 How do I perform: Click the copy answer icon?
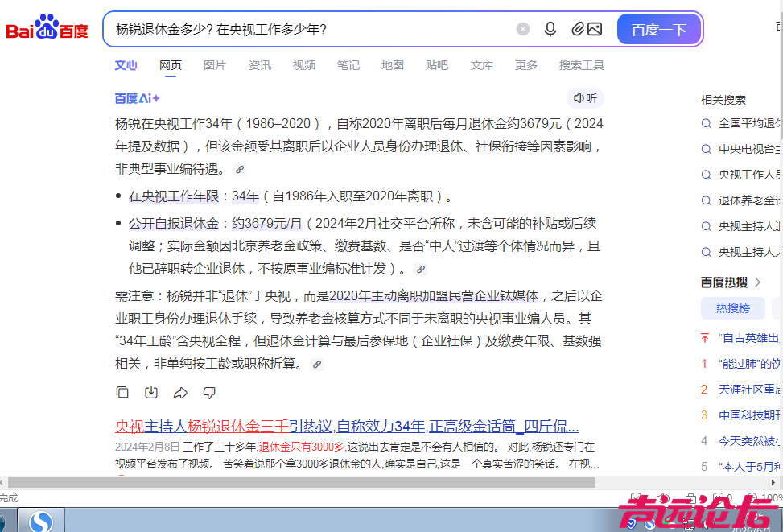[122, 393]
